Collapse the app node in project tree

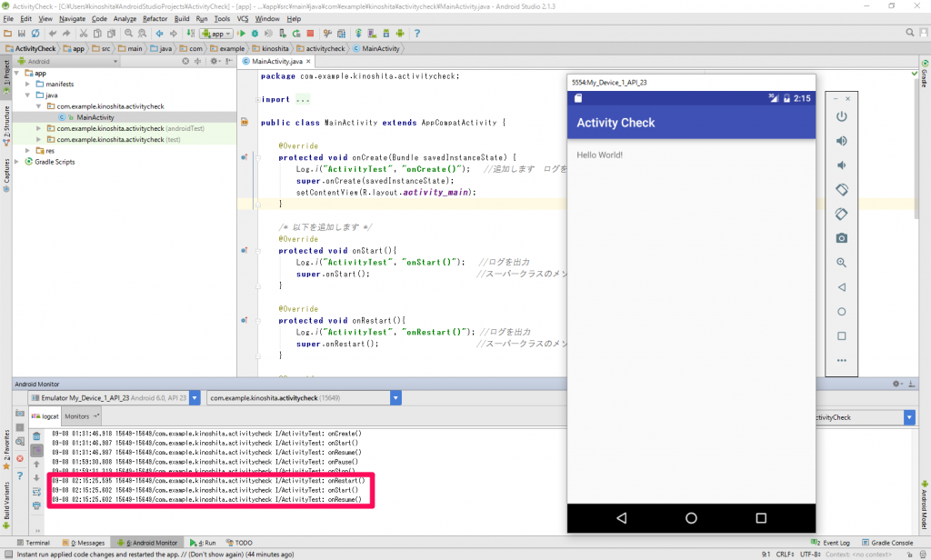[16, 73]
